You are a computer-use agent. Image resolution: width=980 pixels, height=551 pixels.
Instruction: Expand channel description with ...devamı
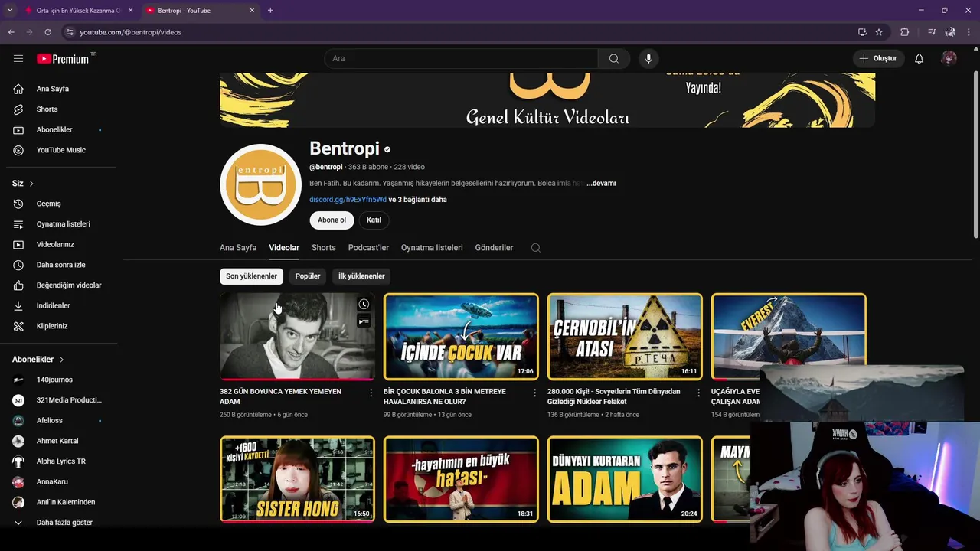click(601, 184)
